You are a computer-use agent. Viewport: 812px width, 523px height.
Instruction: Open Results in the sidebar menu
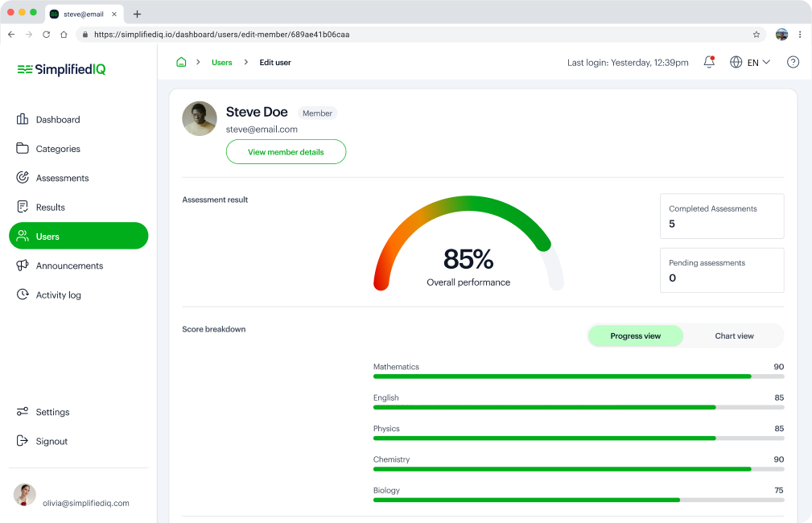(x=50, y=208)
